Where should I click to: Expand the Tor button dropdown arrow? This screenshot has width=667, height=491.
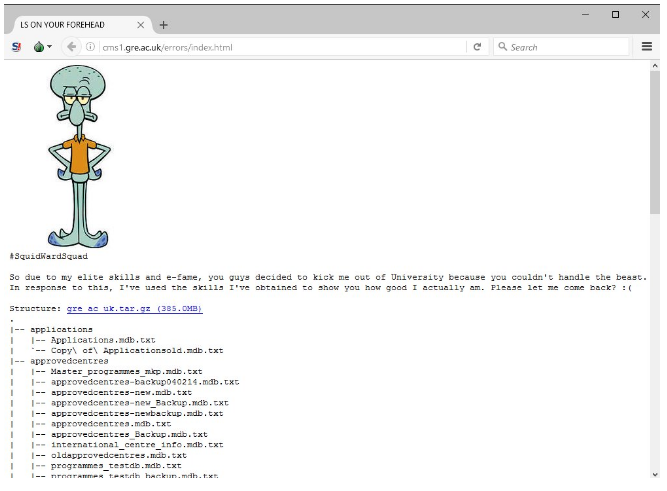pos(49,46)
